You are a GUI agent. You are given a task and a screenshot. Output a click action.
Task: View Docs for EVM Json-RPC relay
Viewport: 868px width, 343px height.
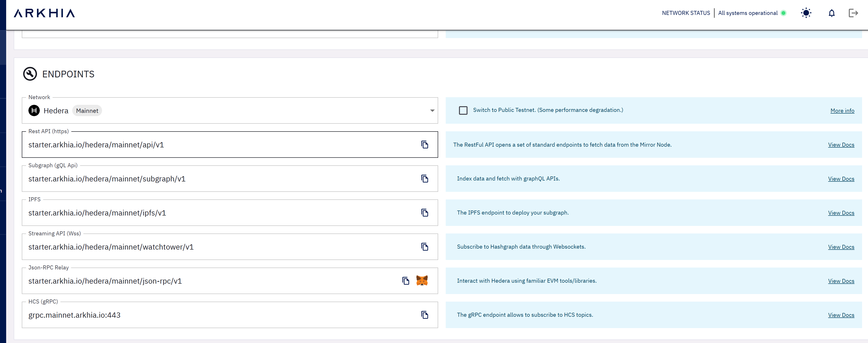(841, 281)
